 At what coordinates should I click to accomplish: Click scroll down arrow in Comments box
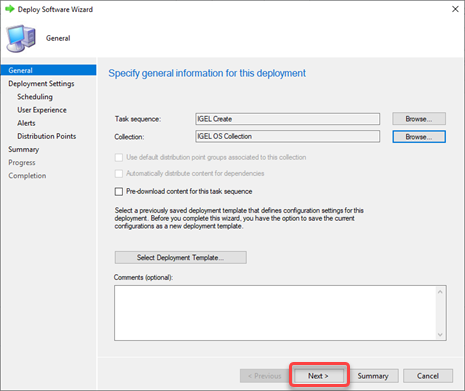coord(440,334)
